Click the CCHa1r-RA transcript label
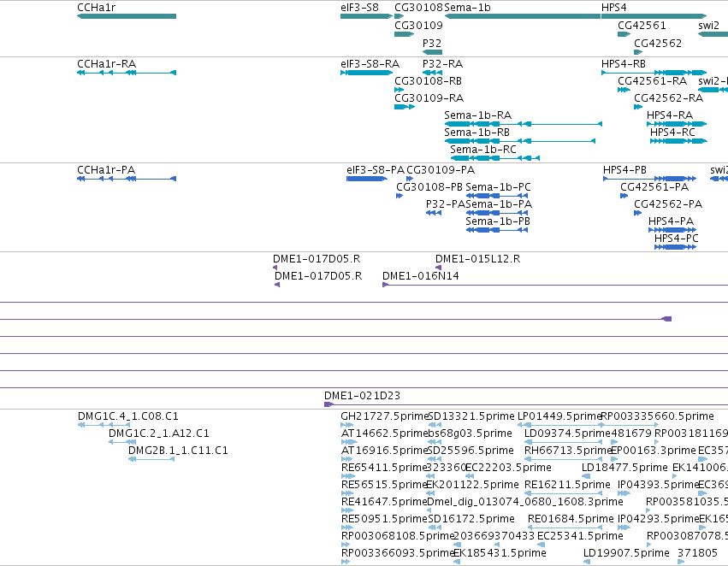Image resolution: width=728 pixels, height=566 pixels. (106, 63)
